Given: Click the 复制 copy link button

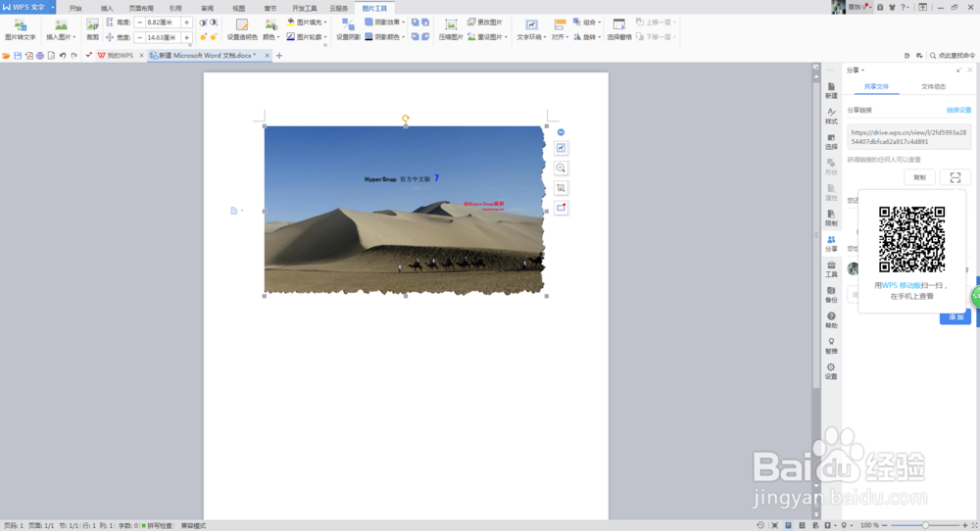Looking at the screenshot, I should [919, 177].
